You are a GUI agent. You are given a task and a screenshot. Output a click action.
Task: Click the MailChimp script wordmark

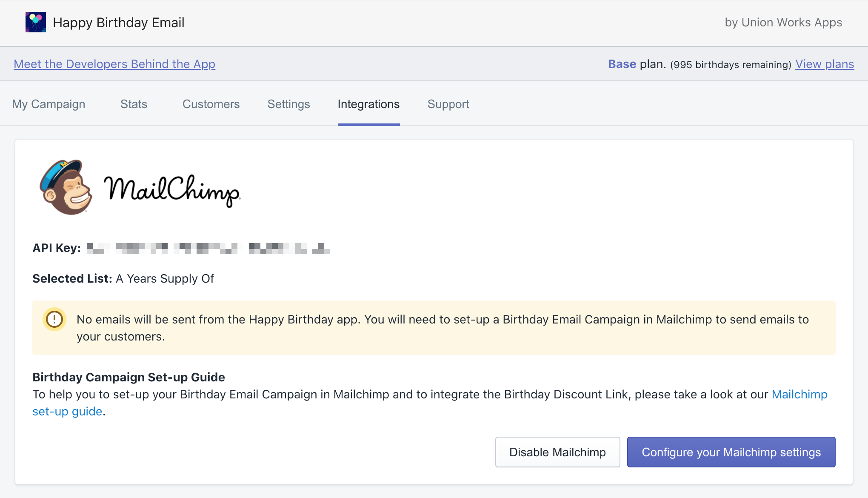[172, 190]
